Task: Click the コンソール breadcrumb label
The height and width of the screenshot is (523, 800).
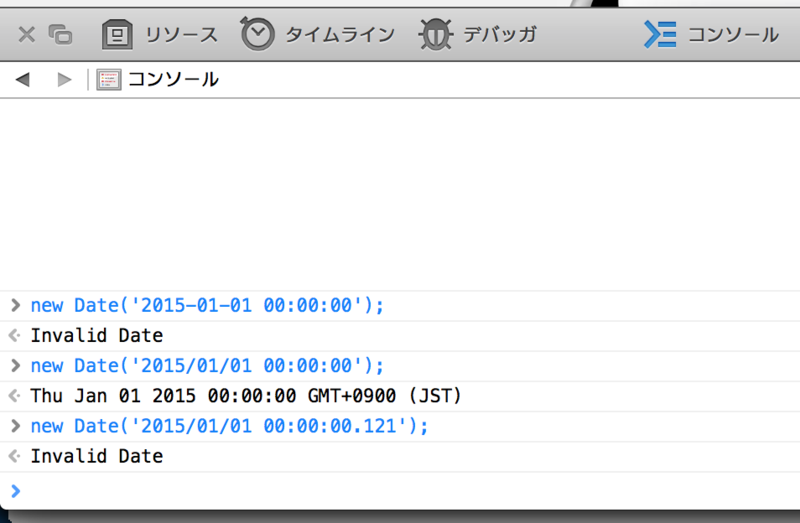Action: [173, 80]
